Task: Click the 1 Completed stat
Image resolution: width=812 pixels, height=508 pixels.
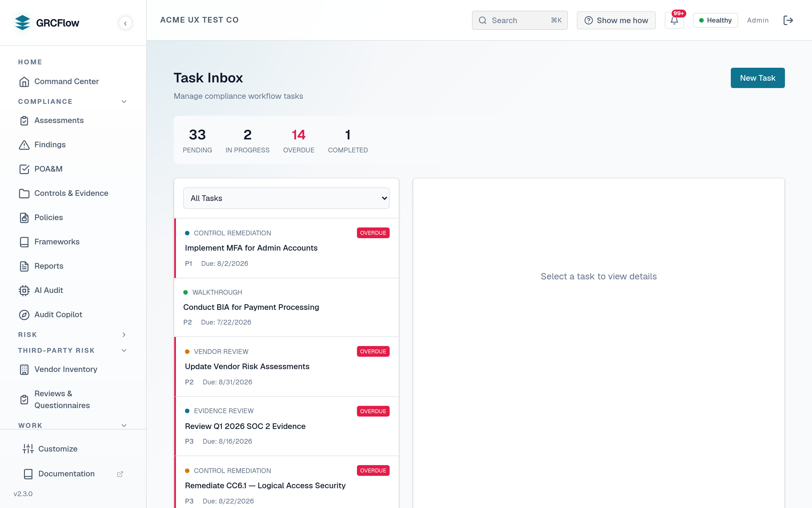Action: click(x=348, y=141)
